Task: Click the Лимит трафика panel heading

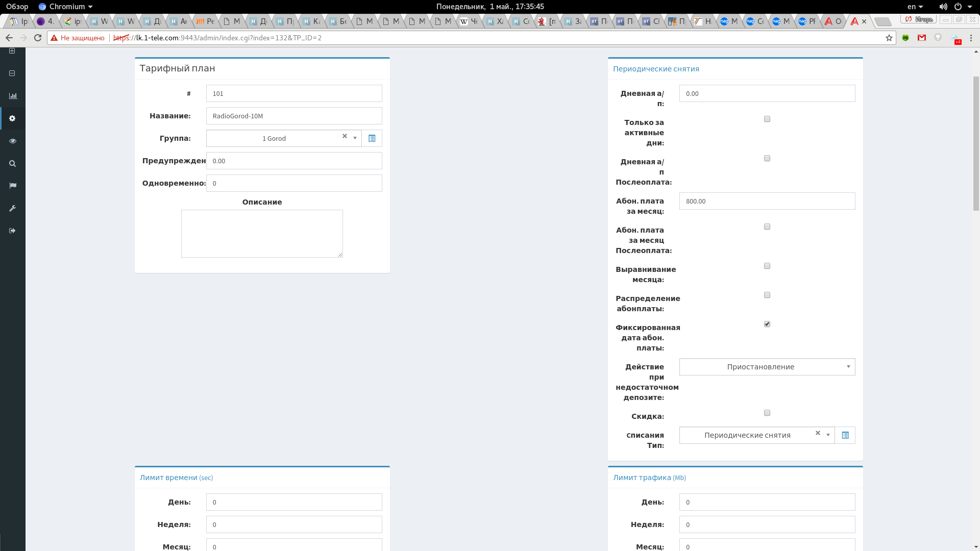Action: (649, 478)
